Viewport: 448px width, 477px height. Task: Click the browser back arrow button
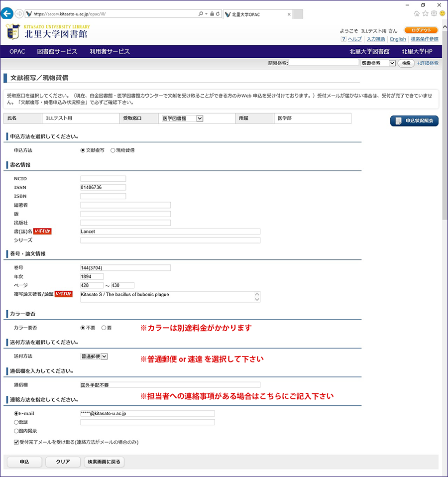(7, 14)
